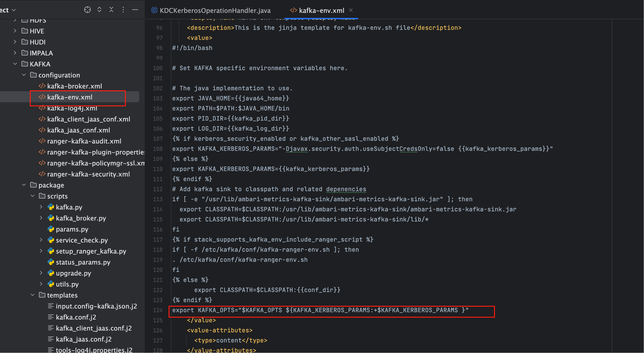Collapse the KAFKA folder
Viewport: 644px width, 353px height.
(15, 64)
